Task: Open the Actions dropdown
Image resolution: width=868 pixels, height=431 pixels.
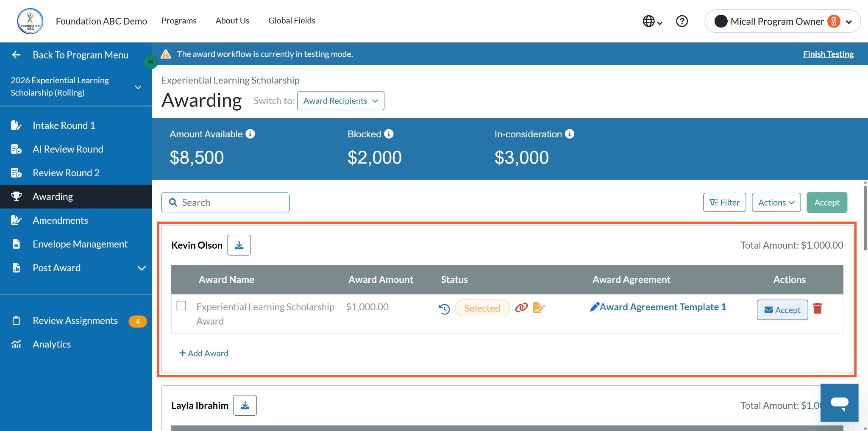Action: (x=776, y=203)
